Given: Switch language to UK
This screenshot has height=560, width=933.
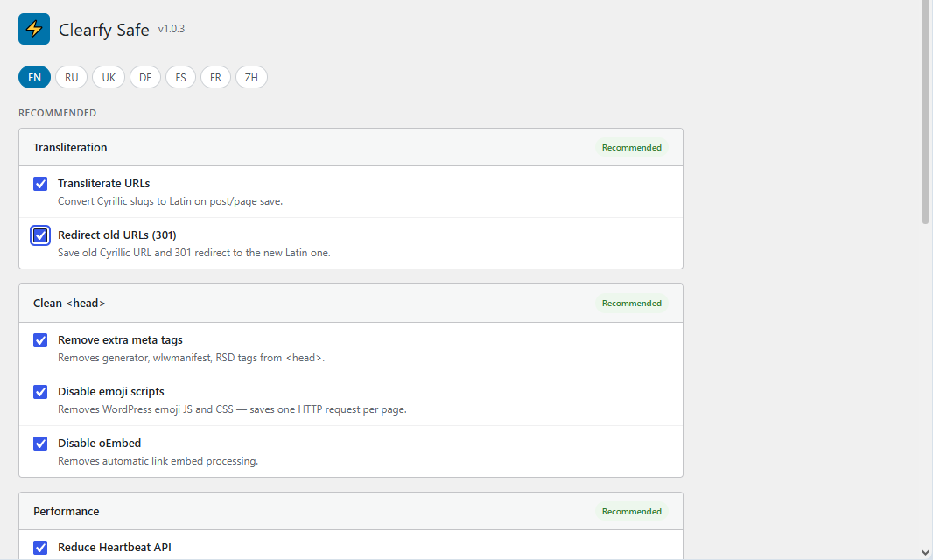Looking at the screenshot, I should tap(109, 77).
